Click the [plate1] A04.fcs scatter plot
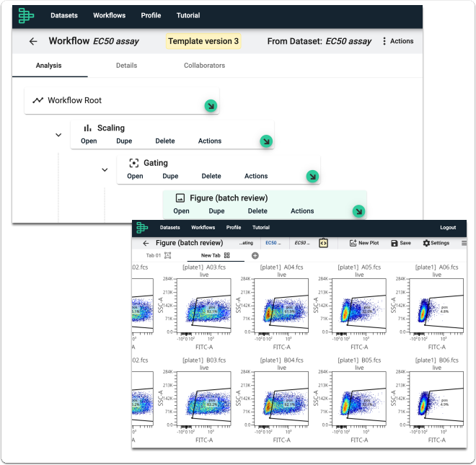This screenshot has width=476, height=465. tap(281, 306)
